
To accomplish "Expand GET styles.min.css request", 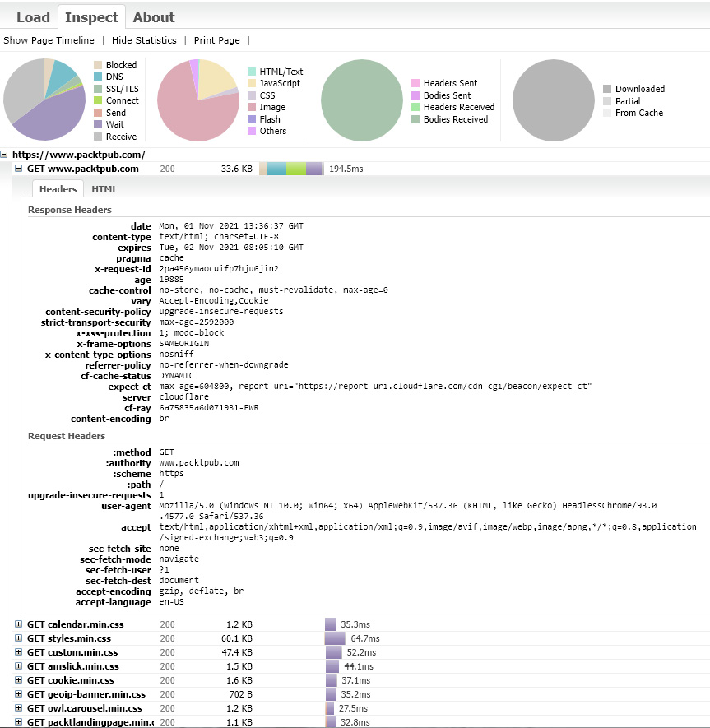I will coord(19,638).
